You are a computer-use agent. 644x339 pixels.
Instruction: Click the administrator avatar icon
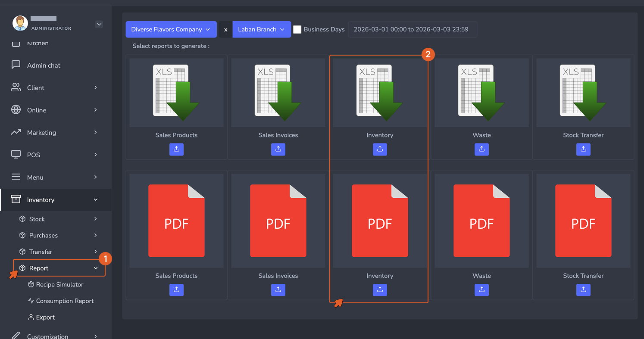click(20, 23)
